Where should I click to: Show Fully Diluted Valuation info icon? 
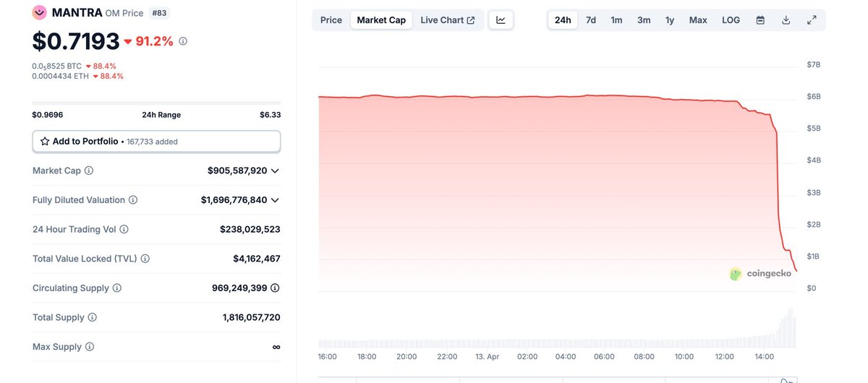(133, 200)
